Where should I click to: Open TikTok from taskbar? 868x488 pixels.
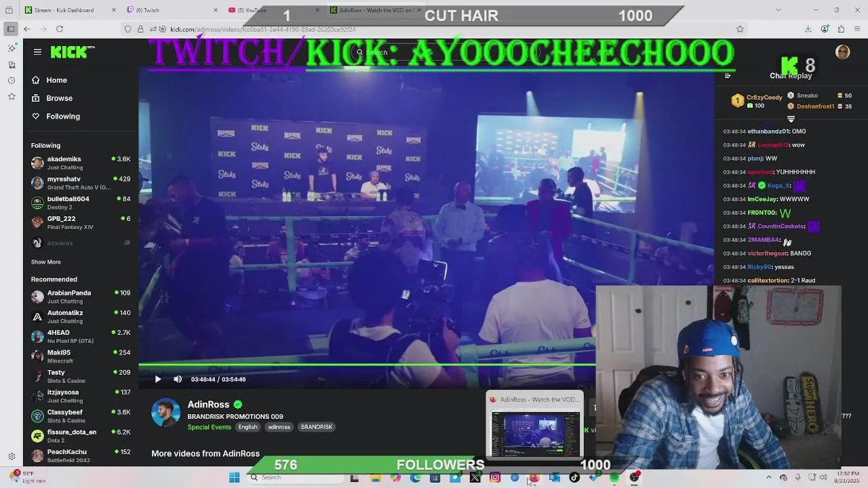[574, 478]
